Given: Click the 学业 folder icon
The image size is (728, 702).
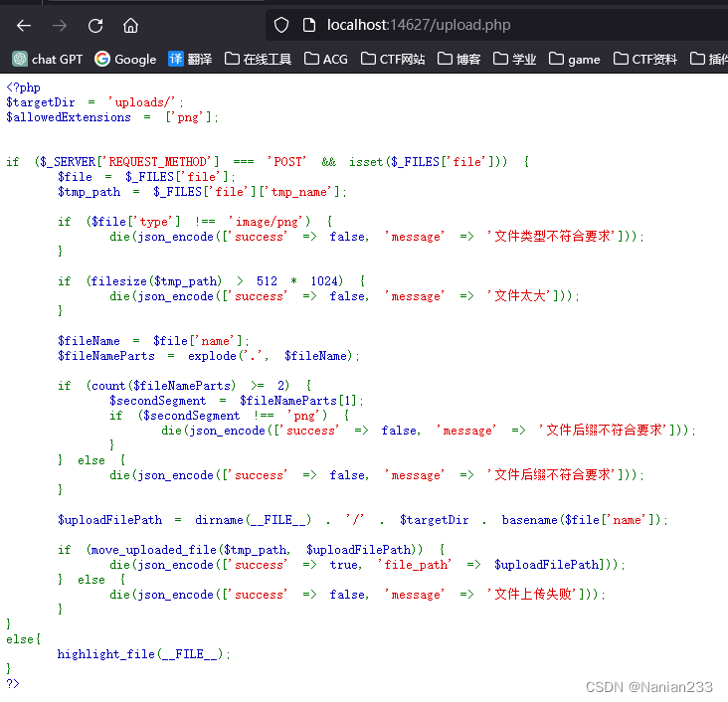Looking at the screenshot, I should (500, 59).
